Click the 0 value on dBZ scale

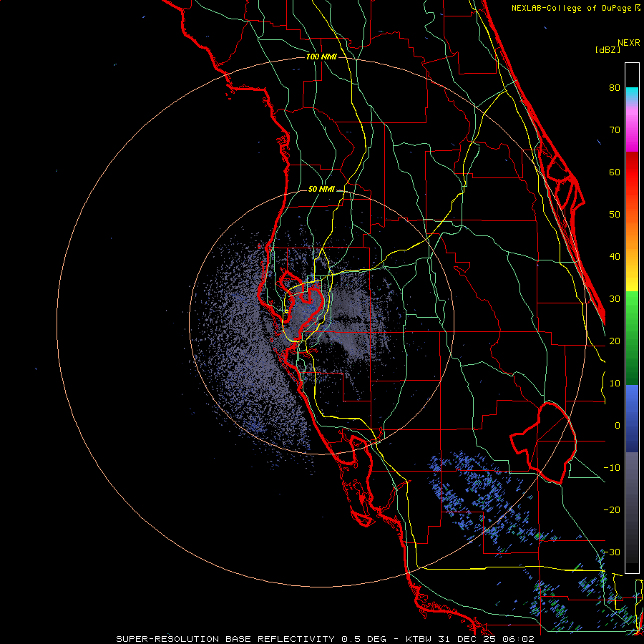pos(618,426)
